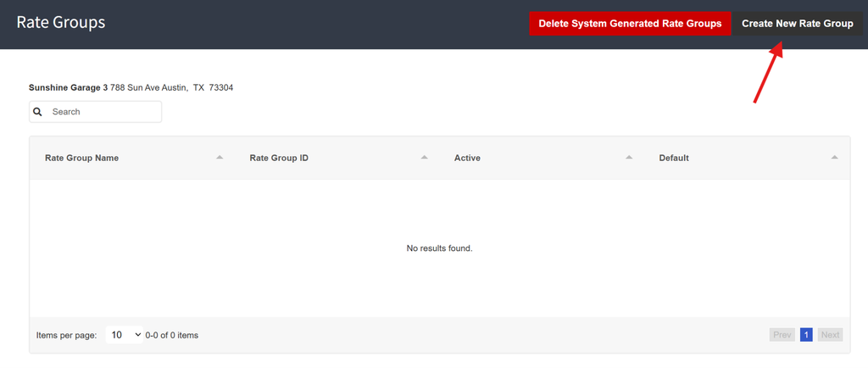Viewport: 868px width, 368px height.
Task: Click the Next pagination button
Action: 831,335
